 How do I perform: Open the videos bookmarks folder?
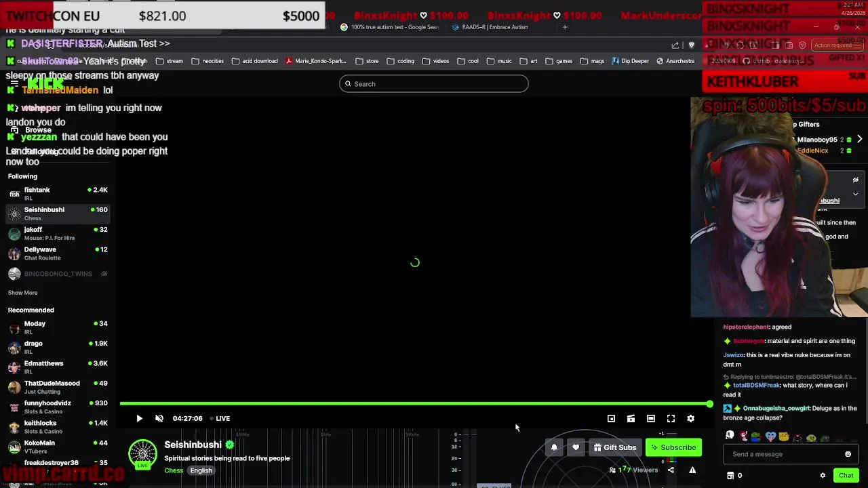point(436,61)
